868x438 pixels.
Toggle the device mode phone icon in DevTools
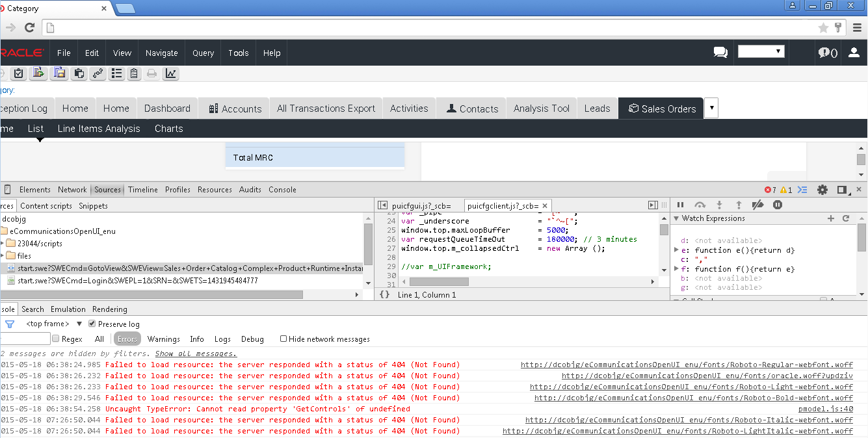(x=7, y=190)
